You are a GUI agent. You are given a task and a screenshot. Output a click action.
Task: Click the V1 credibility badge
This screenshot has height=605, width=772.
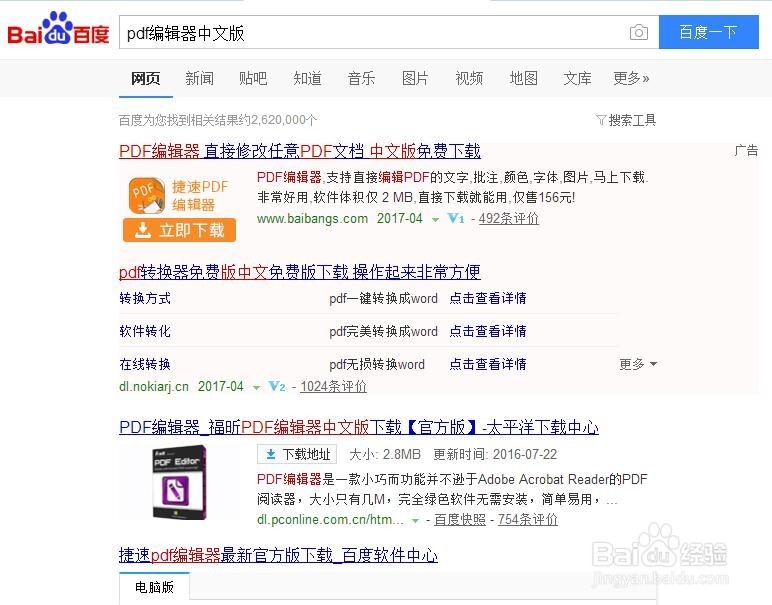point(456,219)
